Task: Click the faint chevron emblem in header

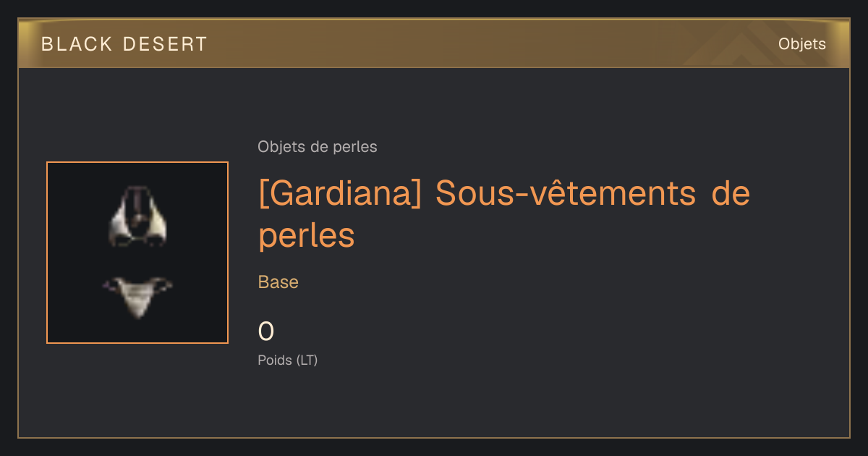Action: 738,45
